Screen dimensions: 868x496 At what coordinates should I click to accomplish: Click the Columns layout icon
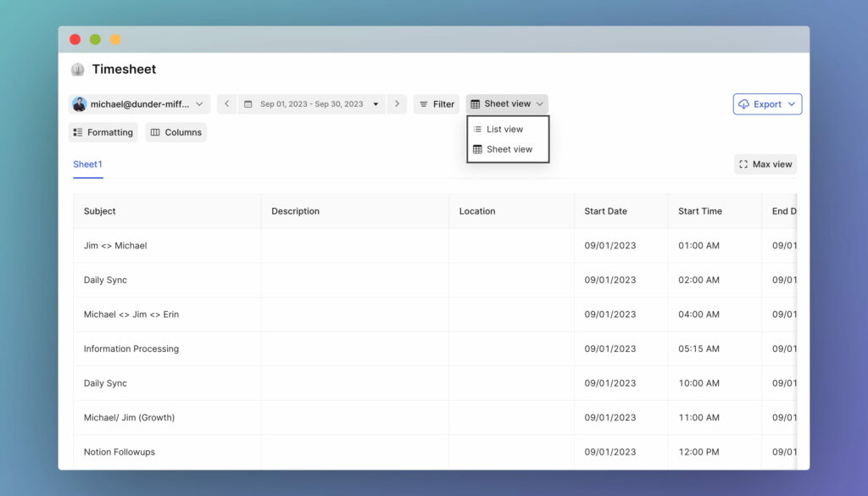point(155,132)
